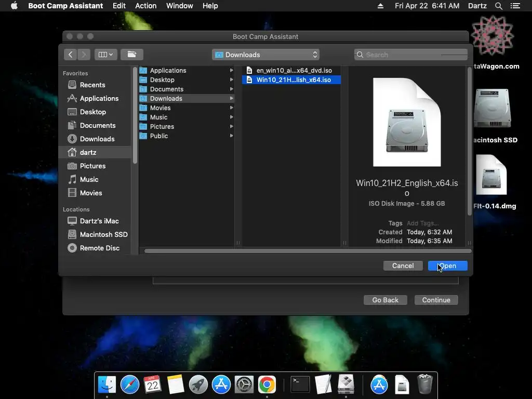Select dartz home folder in sidebar

(x=95, y=152)
